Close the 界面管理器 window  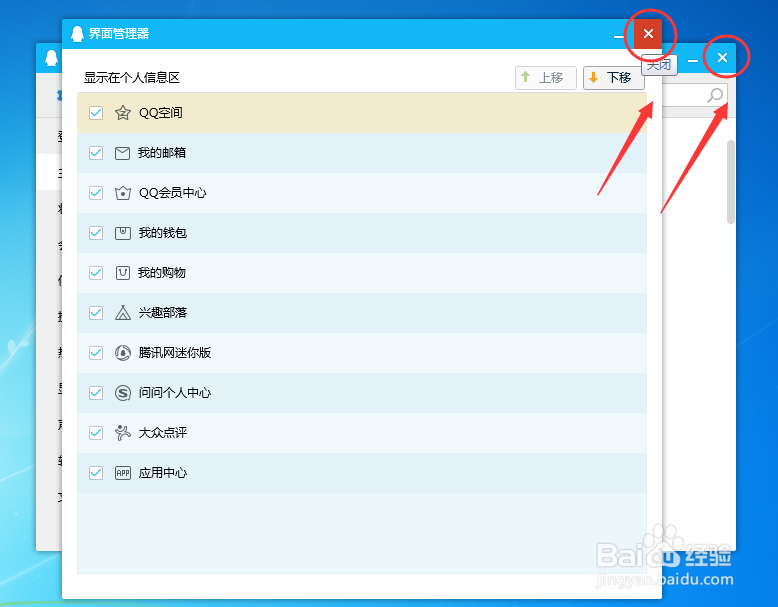click(648, 34)
